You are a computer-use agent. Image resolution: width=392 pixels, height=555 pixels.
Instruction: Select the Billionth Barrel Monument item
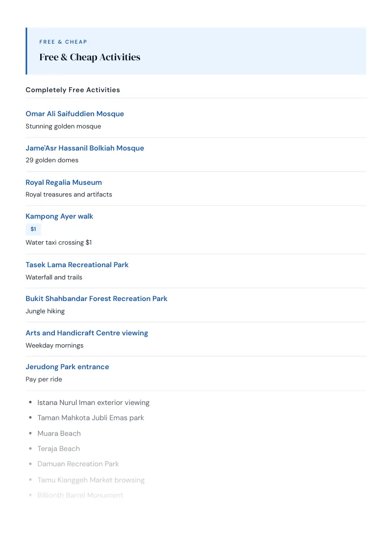[80, 495]
